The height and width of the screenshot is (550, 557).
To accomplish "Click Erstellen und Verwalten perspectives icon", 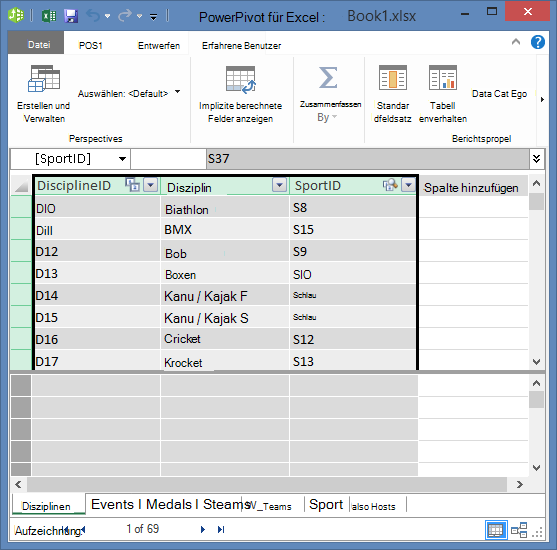I will (x=44, y=79).
